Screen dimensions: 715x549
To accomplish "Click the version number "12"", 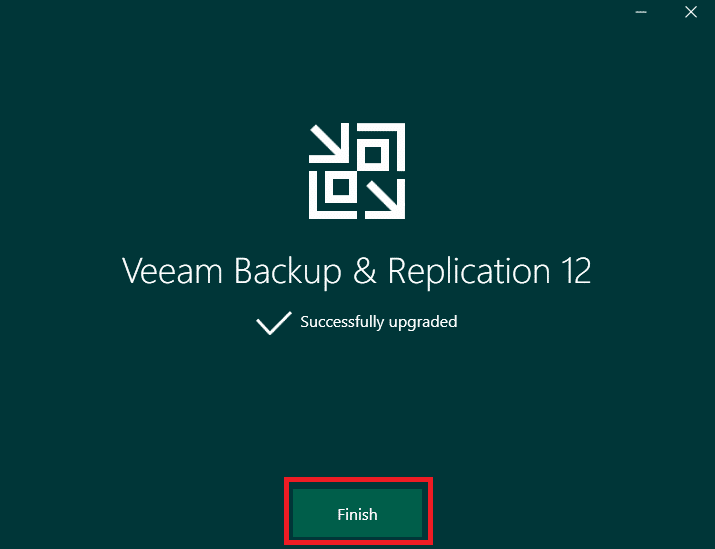I will (577, 271).
